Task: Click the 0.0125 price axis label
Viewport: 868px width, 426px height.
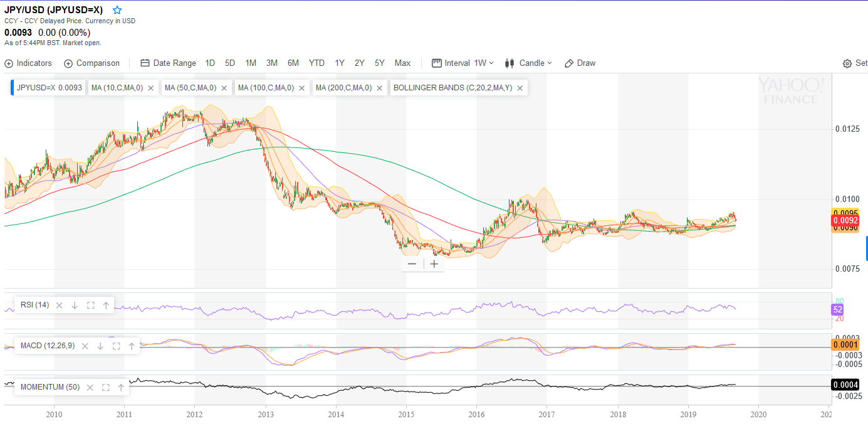Action: (847, 129)
